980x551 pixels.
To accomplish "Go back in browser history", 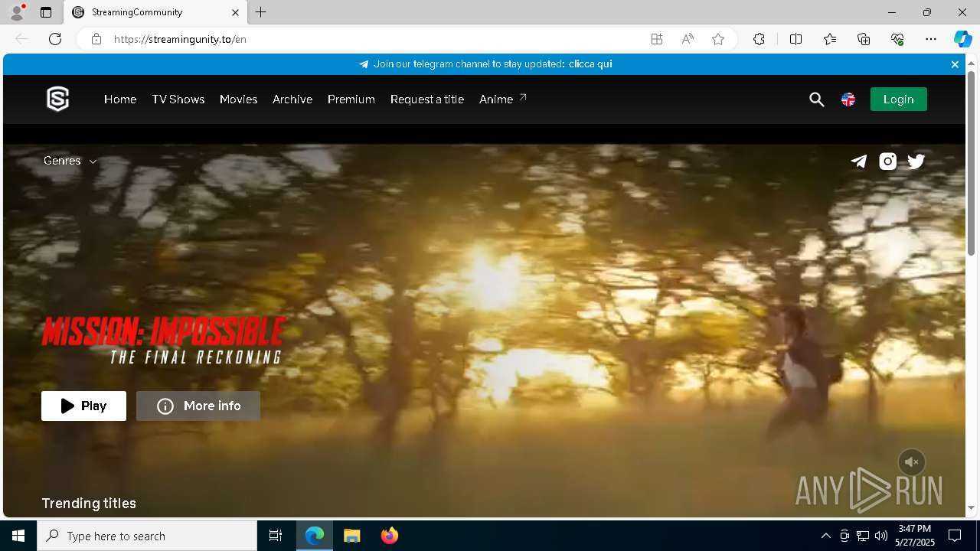I will pos(21,39).
